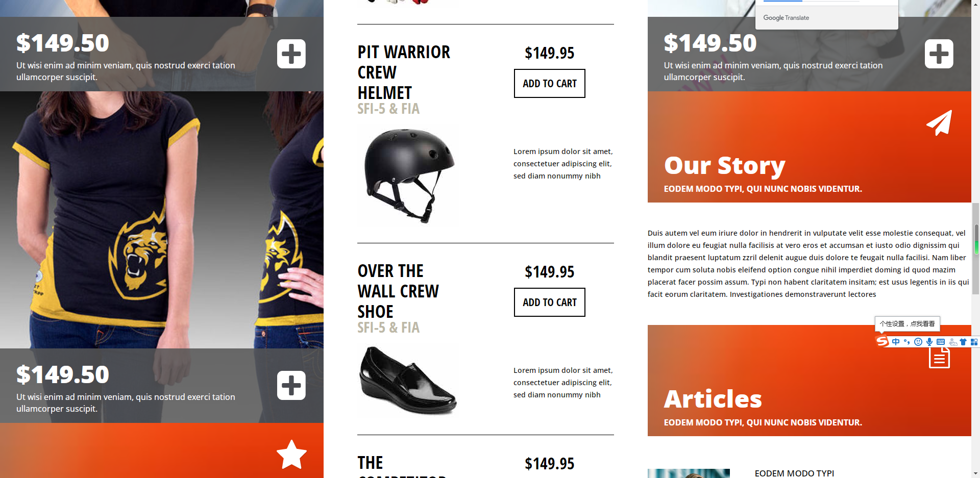The height and width of the screenshot is (478, 980).
Task: Expand the plus icon on top-left price panel
Action: 291,54
